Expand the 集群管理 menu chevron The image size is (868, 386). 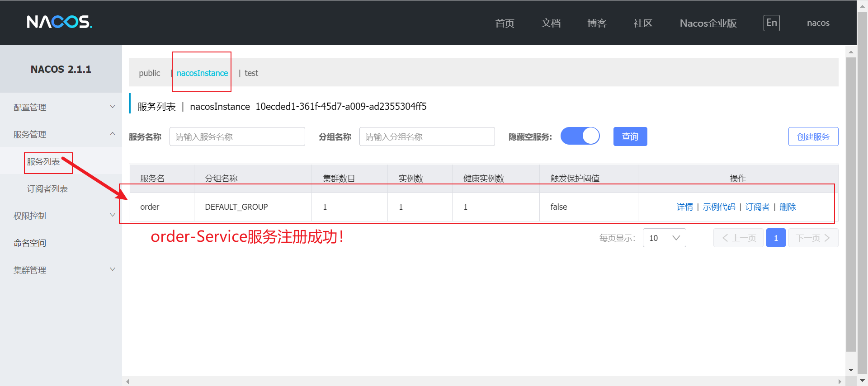[x=113, y=269]
